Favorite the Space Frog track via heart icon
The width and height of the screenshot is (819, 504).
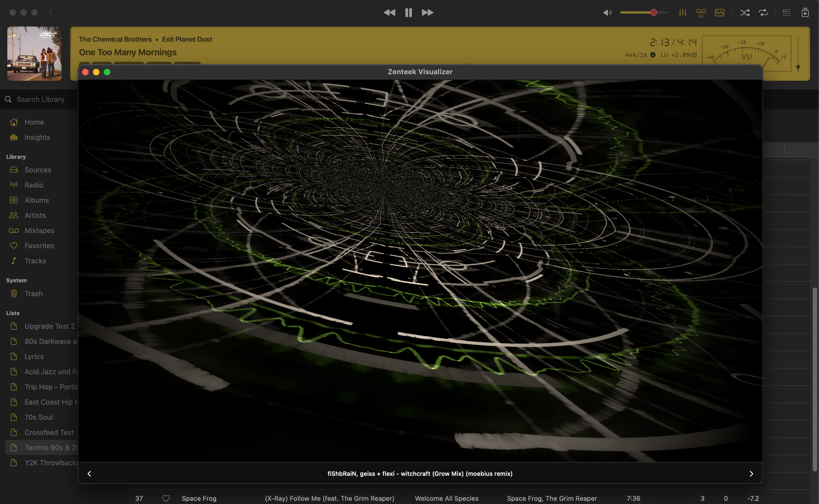tap(166, 498)
